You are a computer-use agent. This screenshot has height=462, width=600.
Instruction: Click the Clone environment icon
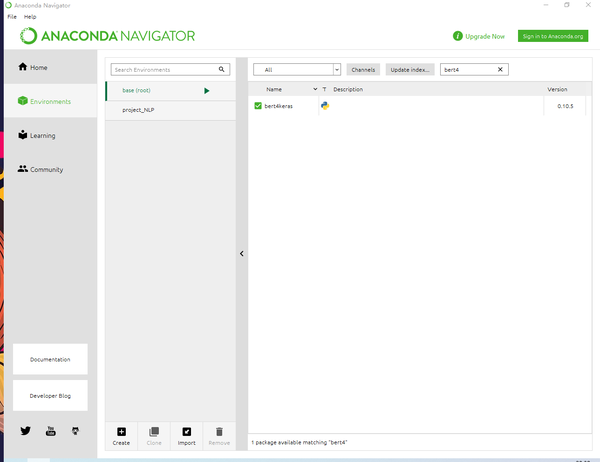coord(154,432)
